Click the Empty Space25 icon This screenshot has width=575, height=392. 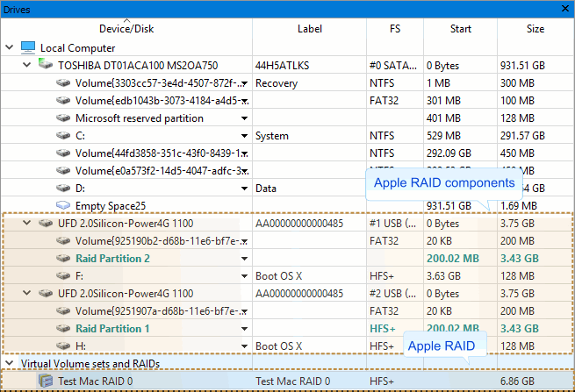[63, 205]
